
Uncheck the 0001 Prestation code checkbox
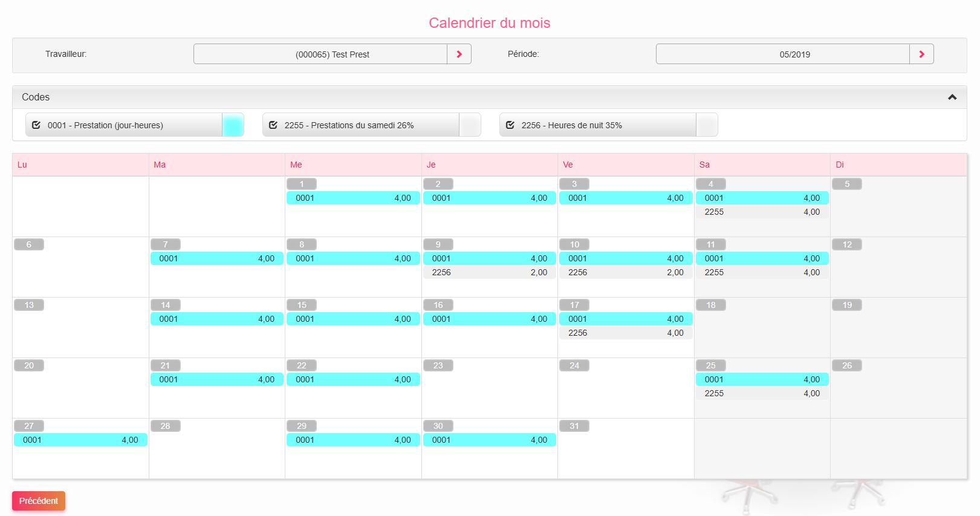coord(36,125)
